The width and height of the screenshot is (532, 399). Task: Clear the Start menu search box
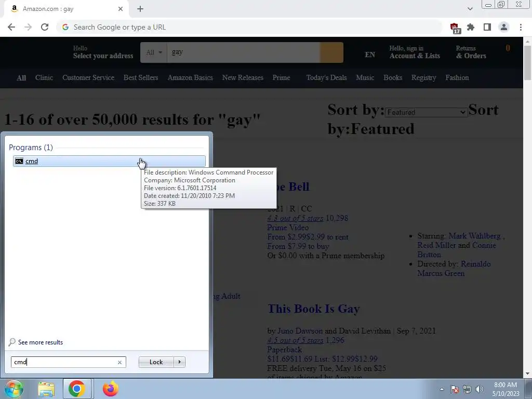pos(120,362)
